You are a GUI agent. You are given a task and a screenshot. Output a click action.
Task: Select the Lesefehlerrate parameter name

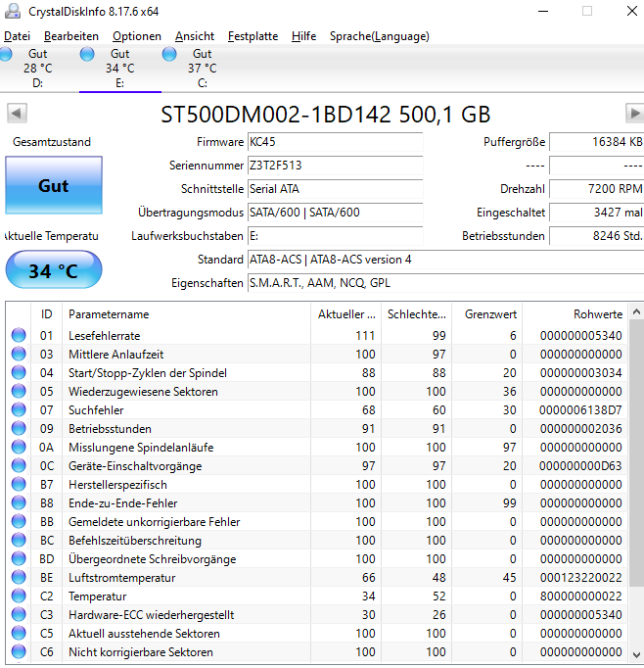click(105, 336)
